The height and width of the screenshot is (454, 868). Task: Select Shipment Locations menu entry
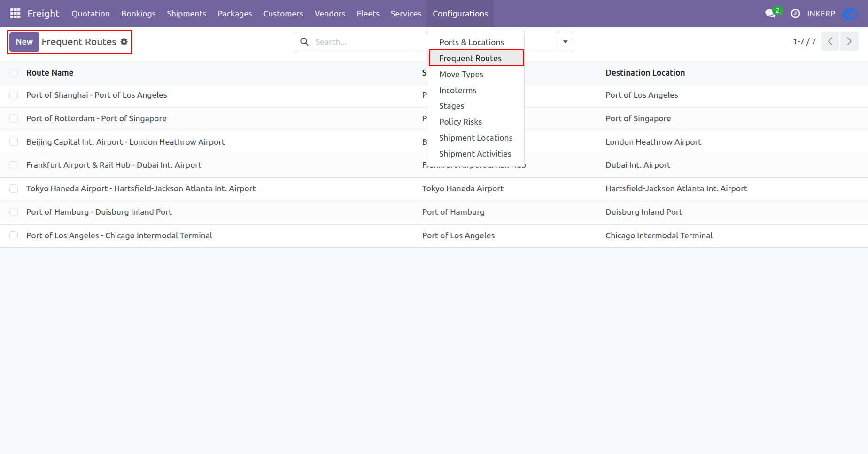(x=476, y=138)
